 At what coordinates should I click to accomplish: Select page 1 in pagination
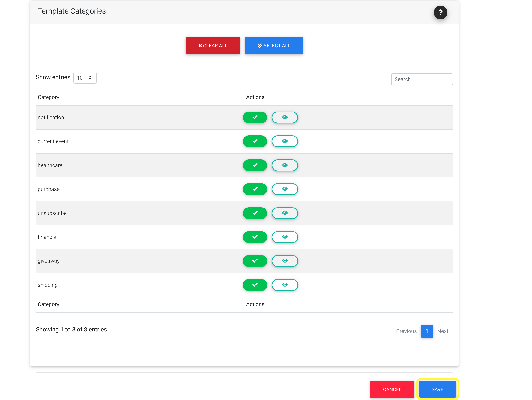click(427, 331)
